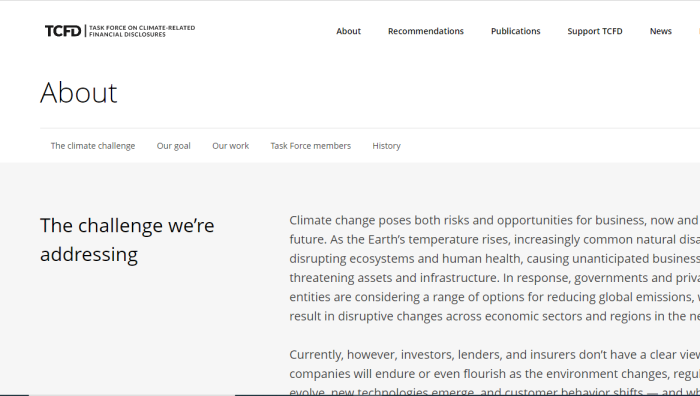Select the Our work sub-navigation link
The height and width of the screenshot is (396, 700).
(230, 146)
